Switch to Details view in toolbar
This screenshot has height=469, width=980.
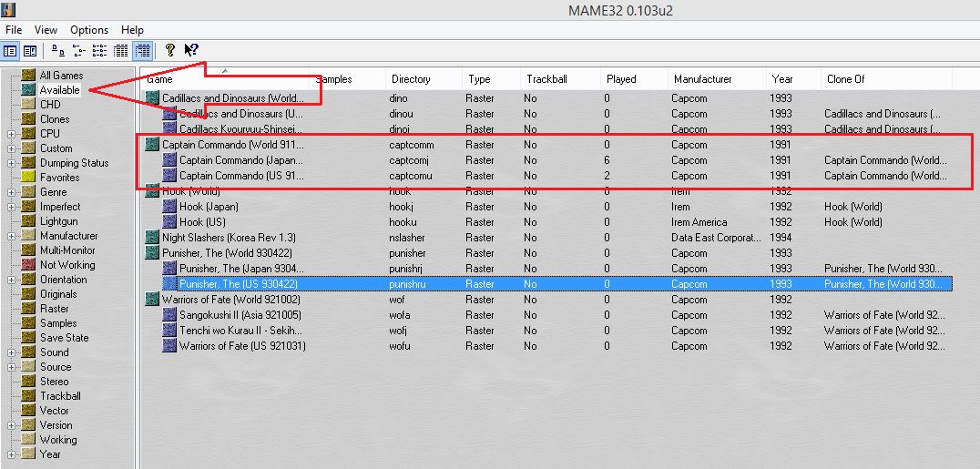[121, 51]
